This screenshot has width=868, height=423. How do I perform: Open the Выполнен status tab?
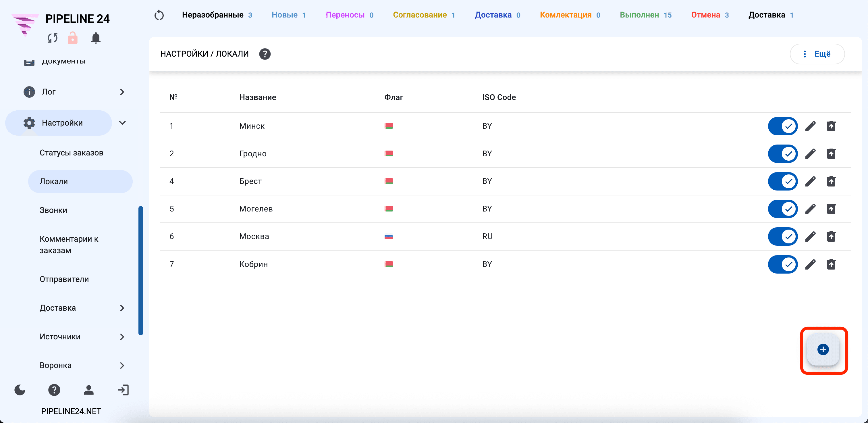click(x=645, y=15)
